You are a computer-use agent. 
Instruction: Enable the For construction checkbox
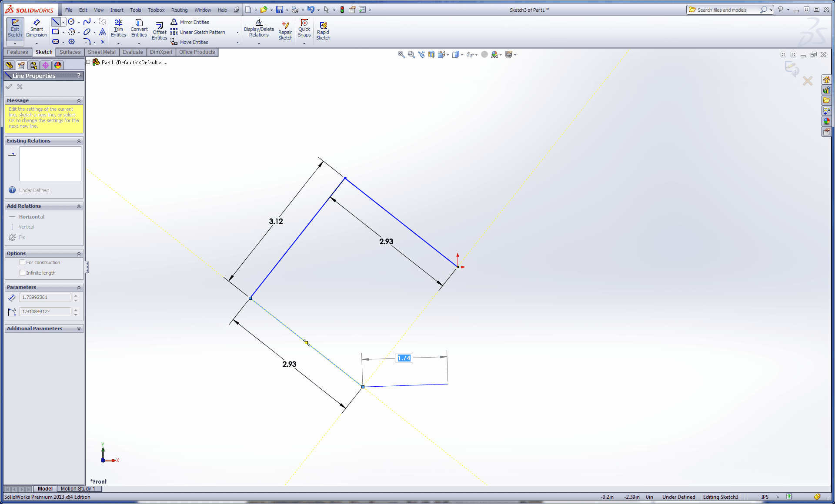23,262
